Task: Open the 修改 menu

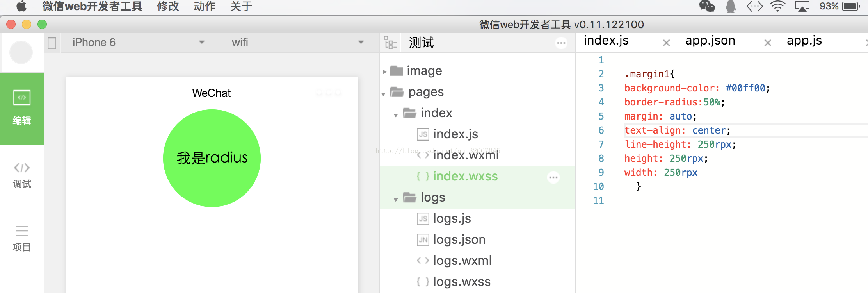Action: (x=168, y=6)
